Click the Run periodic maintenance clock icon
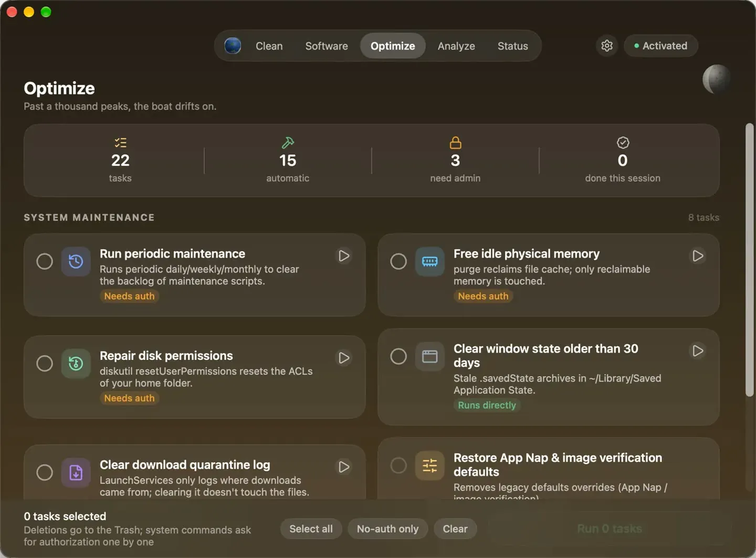 click(x=76, y=261)
